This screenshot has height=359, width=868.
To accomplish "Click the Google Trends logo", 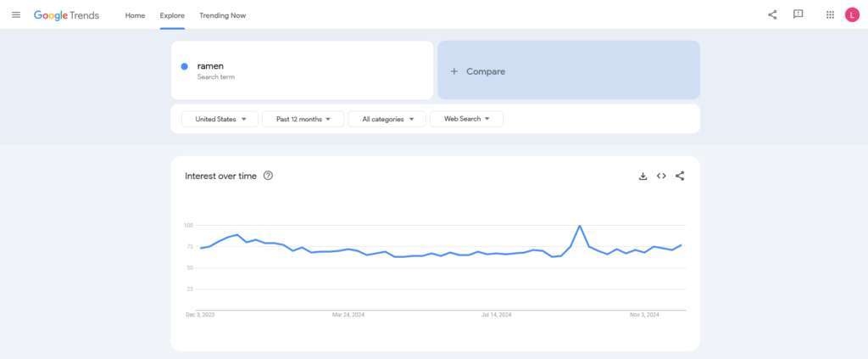I will coord(66,15).
